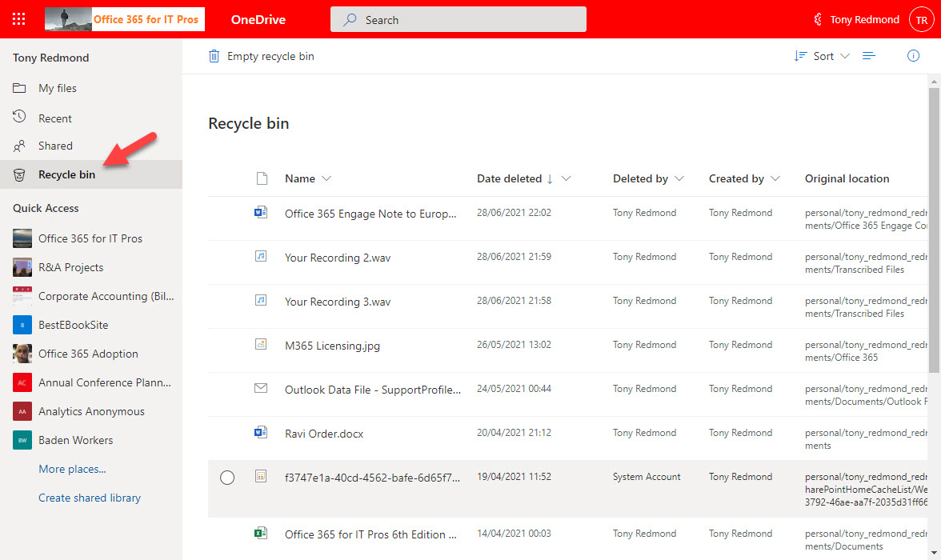Open the Recent section
Viewport: 941px width, 560px height.
(55, 119)
